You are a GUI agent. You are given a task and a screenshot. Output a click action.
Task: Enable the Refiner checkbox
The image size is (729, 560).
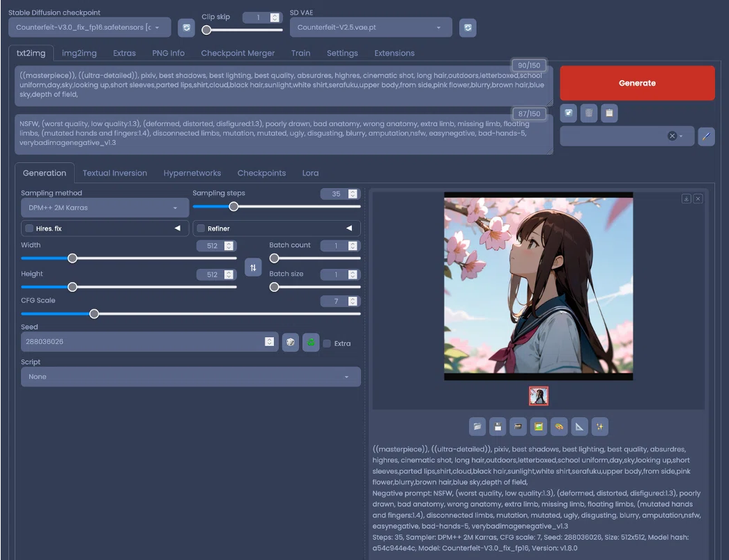tap(201, 228)
